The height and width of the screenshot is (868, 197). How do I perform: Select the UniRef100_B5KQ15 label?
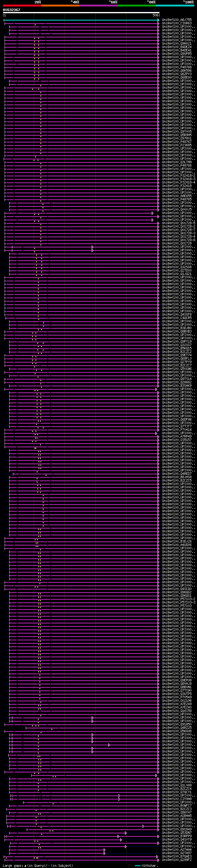point(177,348)
